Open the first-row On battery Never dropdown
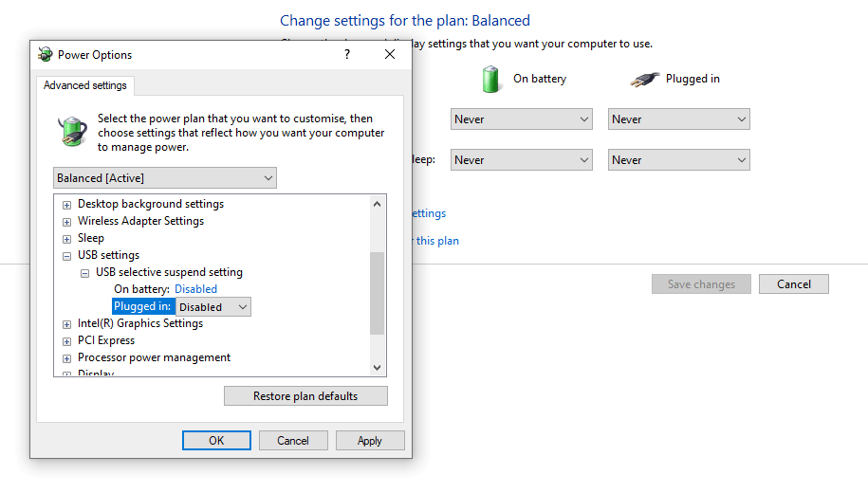The width and height of the screenshot is (868, 493). tap(522, 119)
